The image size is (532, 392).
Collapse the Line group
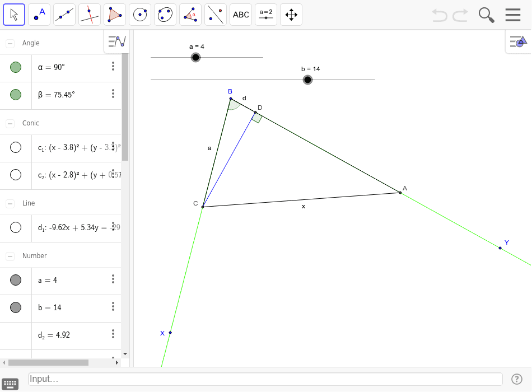tap(10, 203)
